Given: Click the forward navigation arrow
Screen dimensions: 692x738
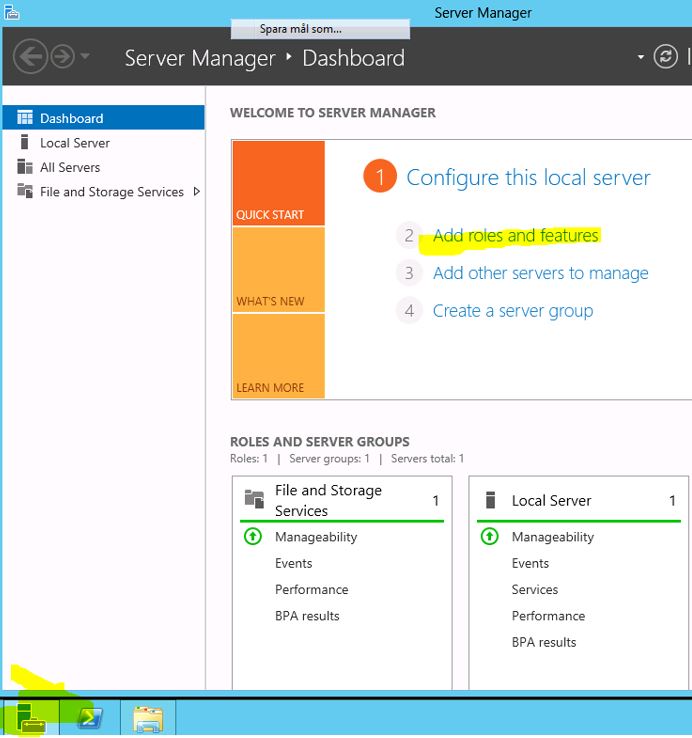Looking at the screenshot, I should [63, 57].
